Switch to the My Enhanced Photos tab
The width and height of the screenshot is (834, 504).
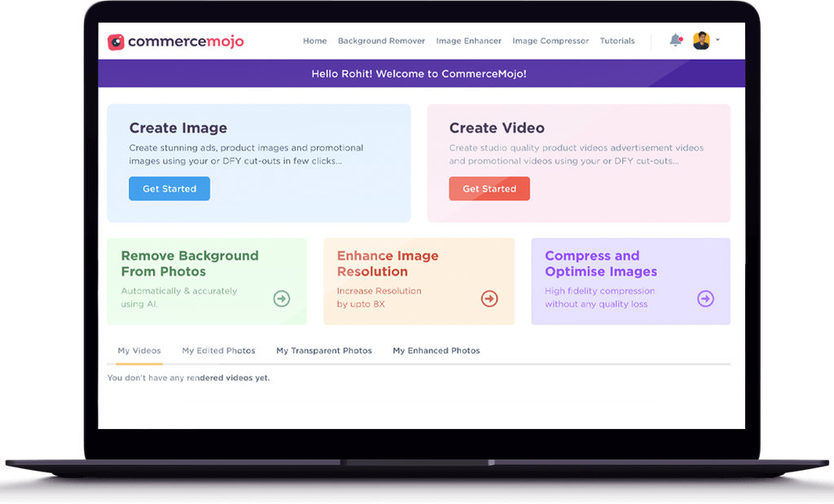click(437, 351)
